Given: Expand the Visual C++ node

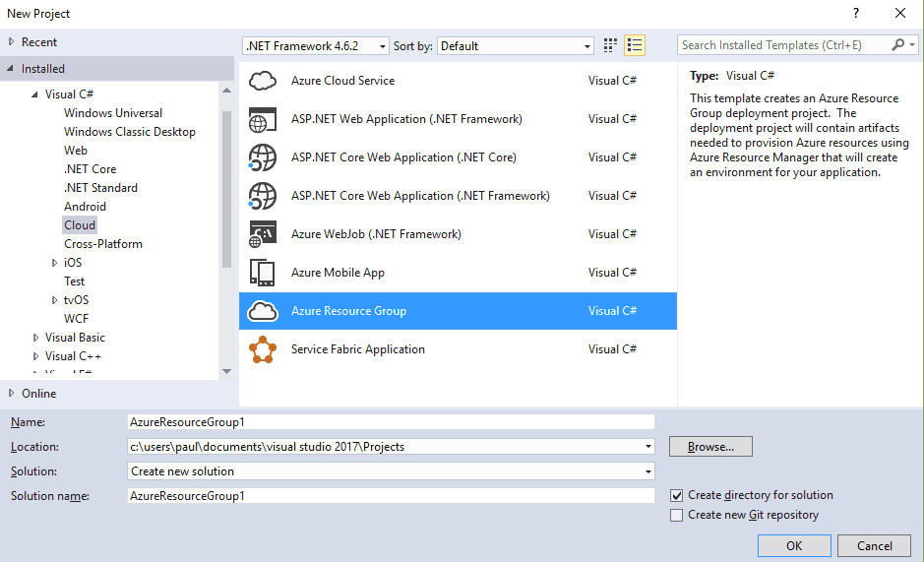Looking at the screenshot, I should click(35, 356).
